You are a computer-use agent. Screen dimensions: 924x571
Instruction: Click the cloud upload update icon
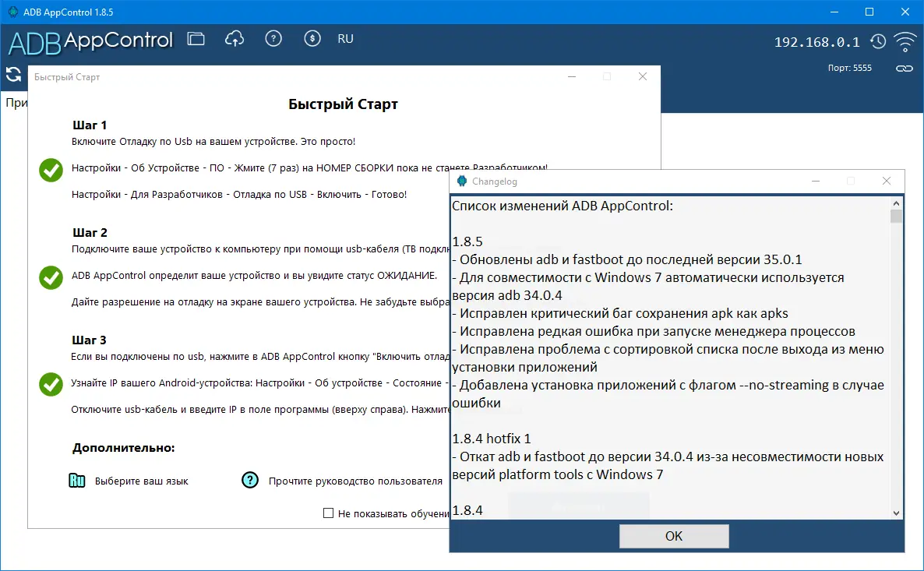(x=235, y=39)
